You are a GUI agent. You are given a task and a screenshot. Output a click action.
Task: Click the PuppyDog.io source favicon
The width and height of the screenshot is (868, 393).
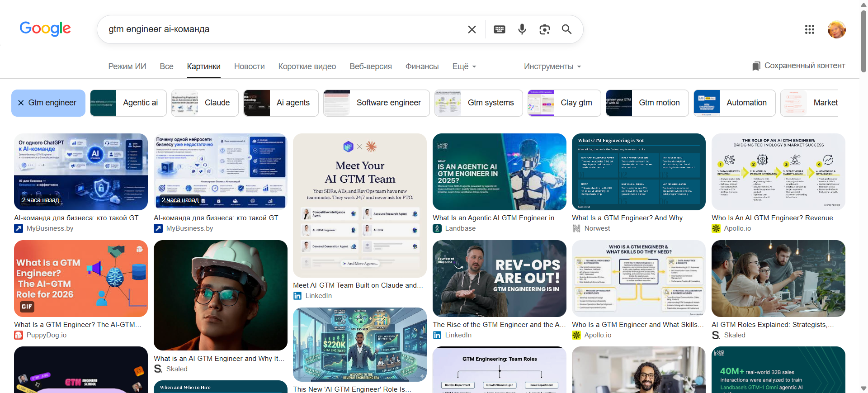tap(19, 335)
